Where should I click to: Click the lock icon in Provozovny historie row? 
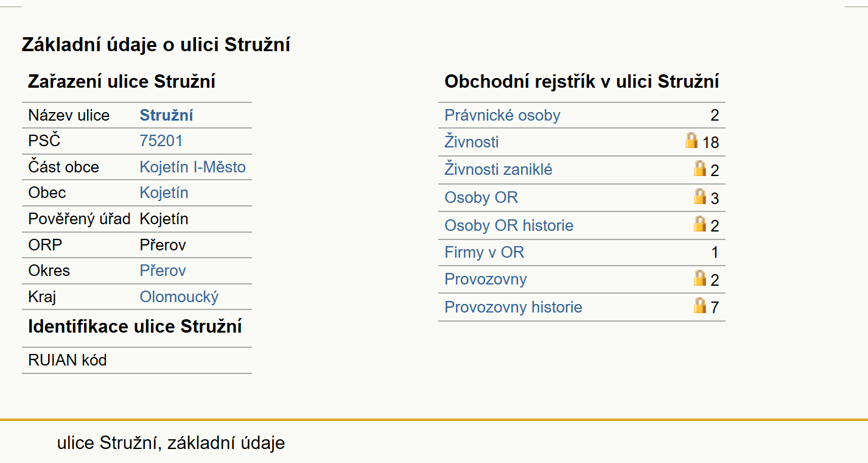[x=700, y=305]
